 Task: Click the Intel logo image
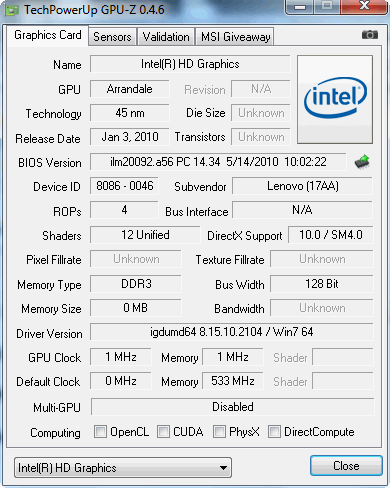pyautogui.click(x=335, y=99)
